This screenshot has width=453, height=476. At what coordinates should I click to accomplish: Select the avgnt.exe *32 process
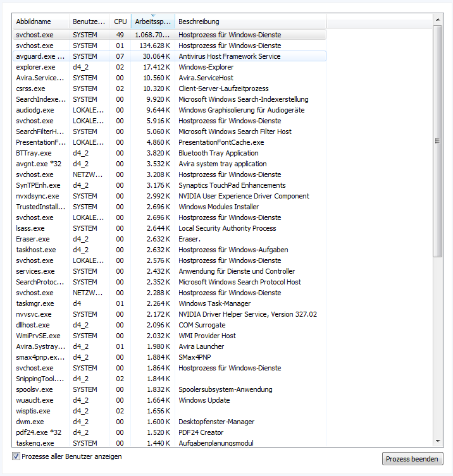(170, 164)
